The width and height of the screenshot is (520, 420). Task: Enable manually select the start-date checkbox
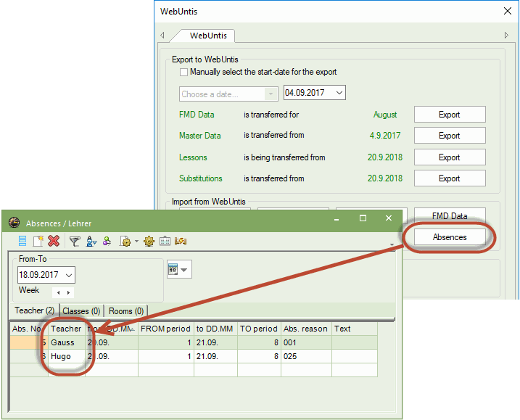[183, 72]
